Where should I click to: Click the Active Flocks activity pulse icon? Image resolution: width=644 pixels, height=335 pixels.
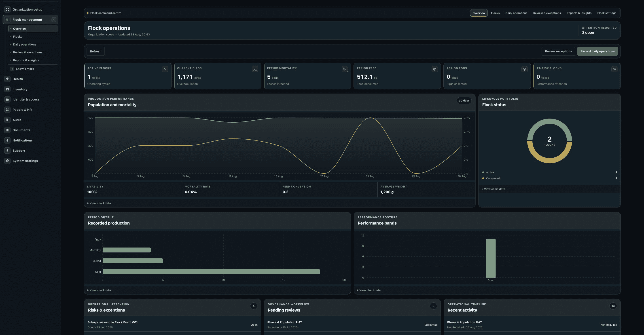click(165, 69)
